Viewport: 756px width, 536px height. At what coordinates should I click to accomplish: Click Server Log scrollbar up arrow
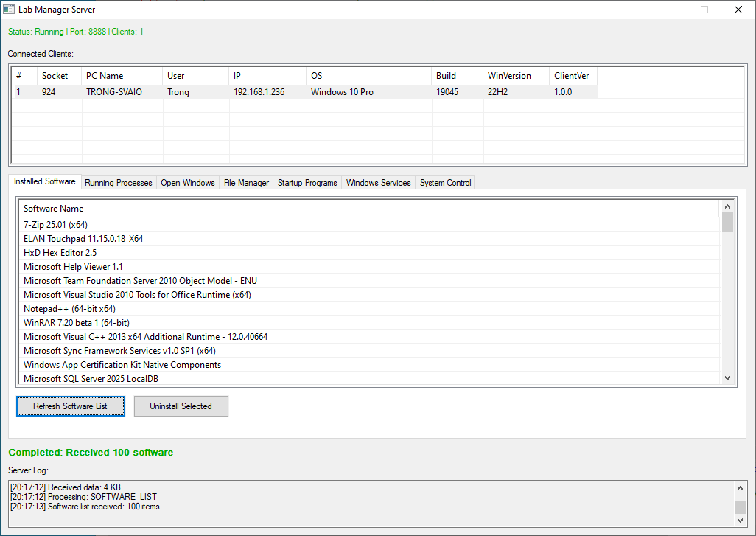pos(740,488)
